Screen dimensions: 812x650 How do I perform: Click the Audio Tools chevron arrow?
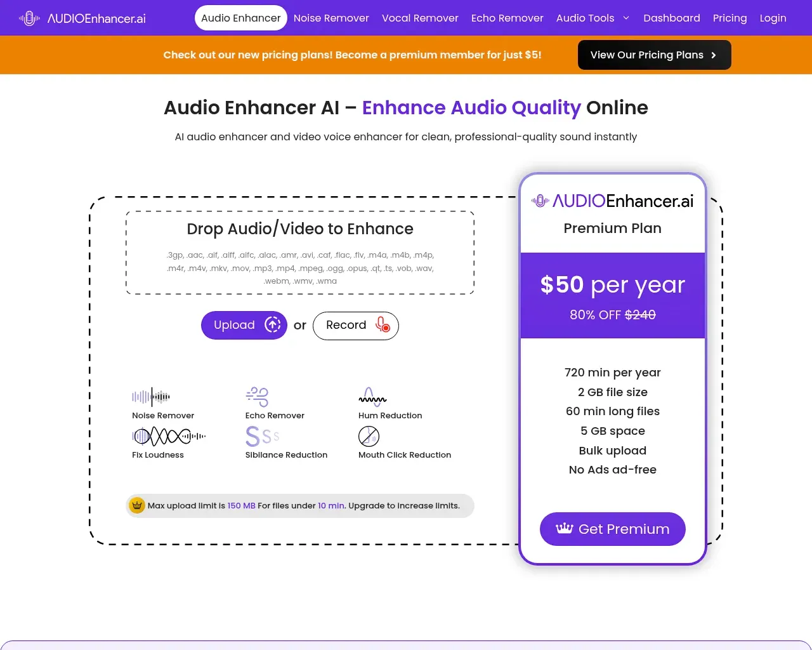[626, 18]
